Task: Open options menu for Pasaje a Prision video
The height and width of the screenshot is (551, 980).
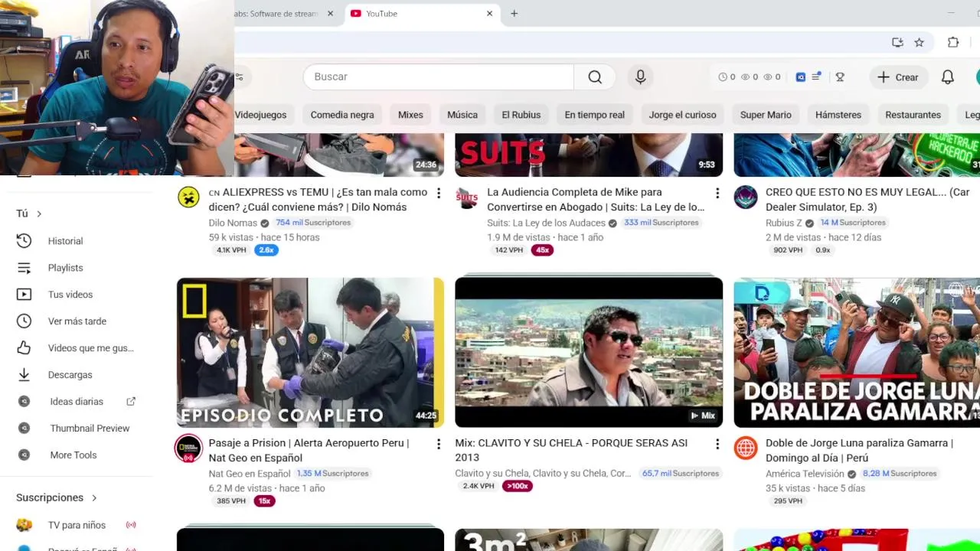Action: tap(439, 444)
